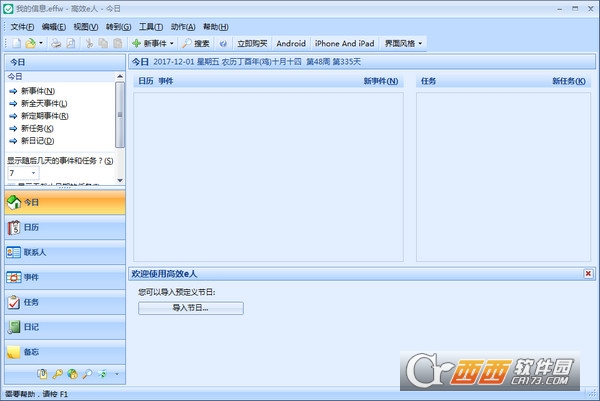This screenshot has height=401, width=600.
Task: Click the printer icon in the toolbar
Action: click(x=56, y=43)
